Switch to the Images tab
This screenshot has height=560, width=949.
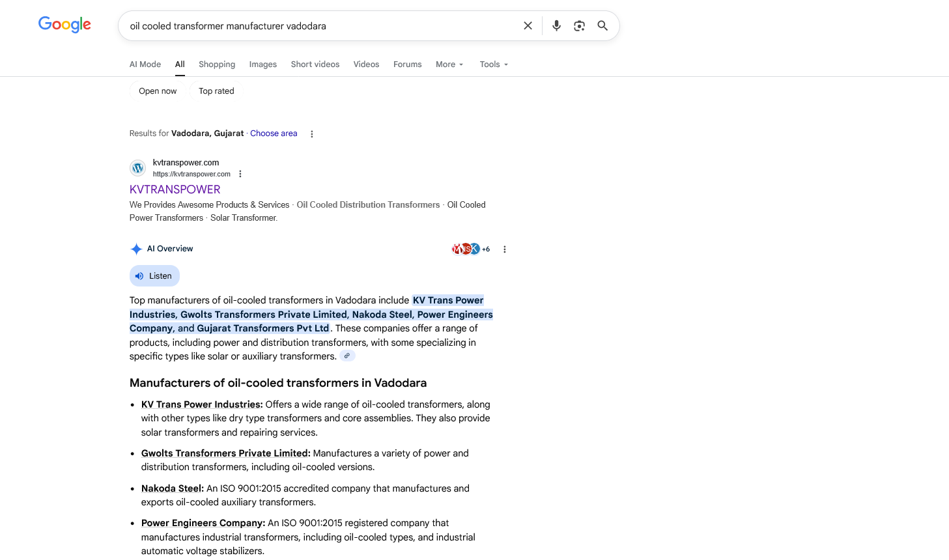tap(263, 64)
